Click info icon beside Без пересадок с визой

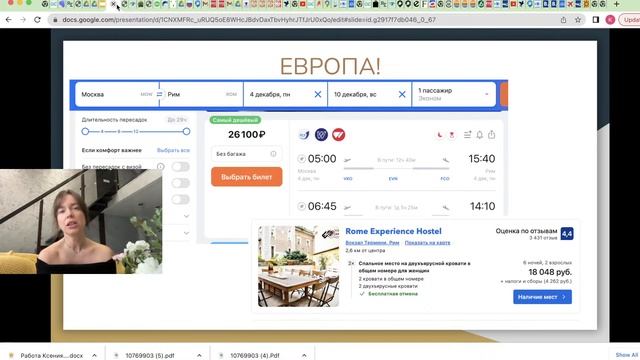pos(160,167)
